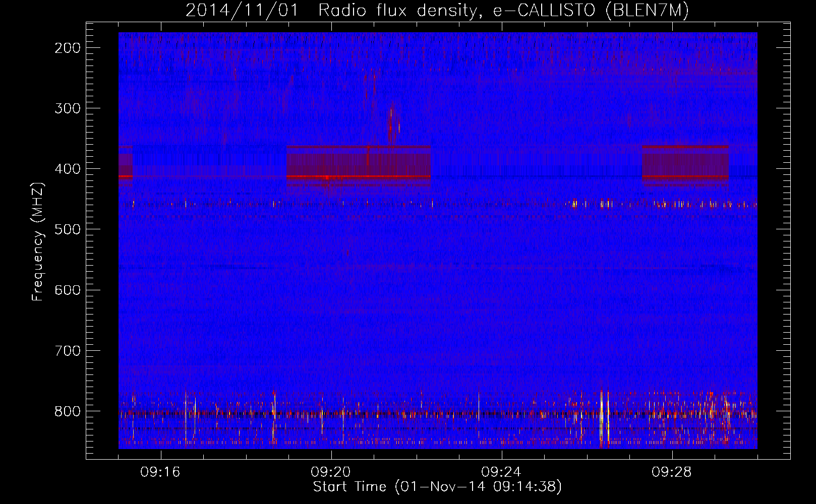
Task: Click the '09:24' time axis label
Action: point(501,472)
